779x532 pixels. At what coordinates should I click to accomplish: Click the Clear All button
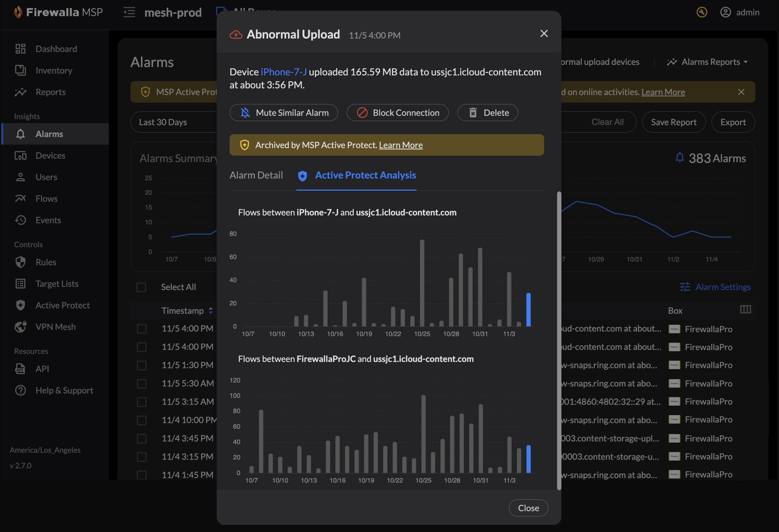point(607,122)
